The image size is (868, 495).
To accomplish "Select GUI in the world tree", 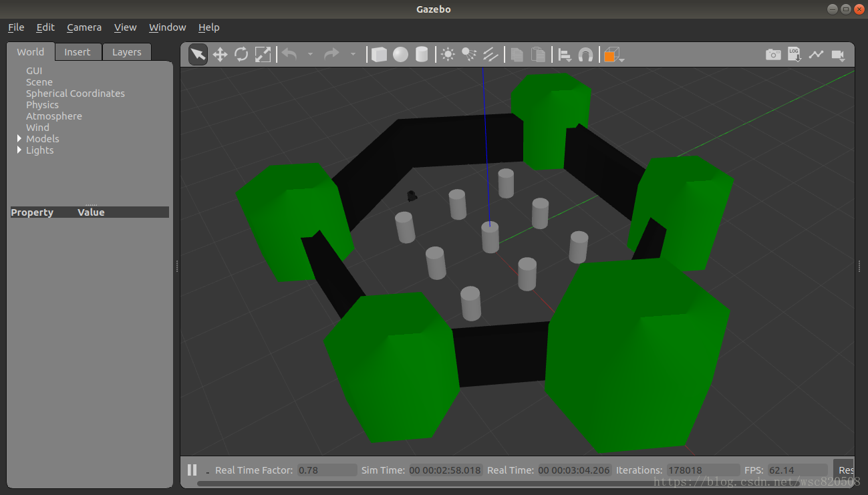I will 34,71.
